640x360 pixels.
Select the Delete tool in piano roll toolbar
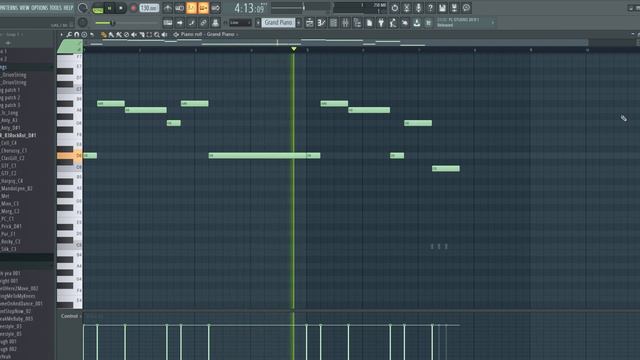pyautogui.click(x=126, y=35)
